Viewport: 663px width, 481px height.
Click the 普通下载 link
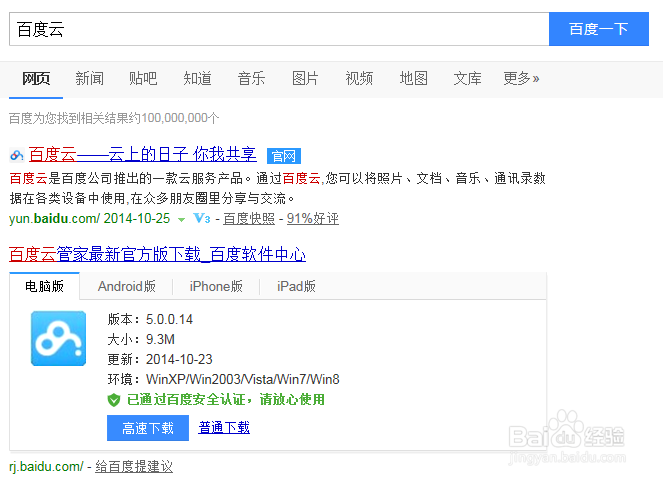coord(224,427)
